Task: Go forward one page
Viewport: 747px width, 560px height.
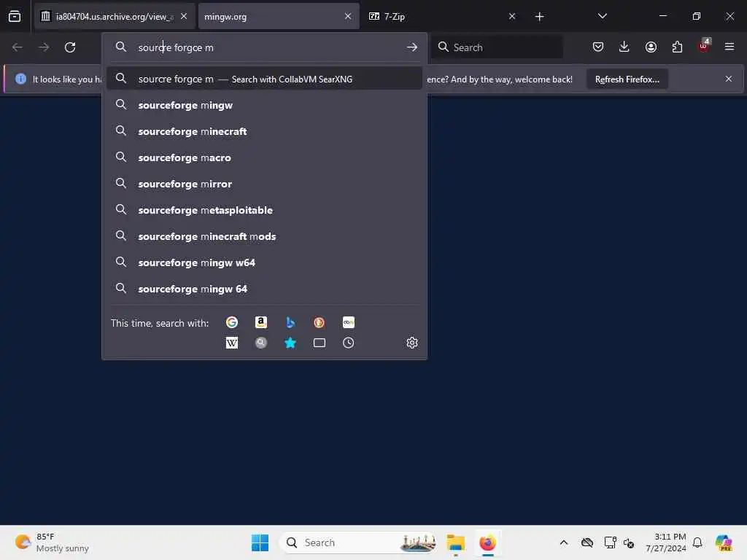Action: [x=44, y=47]
